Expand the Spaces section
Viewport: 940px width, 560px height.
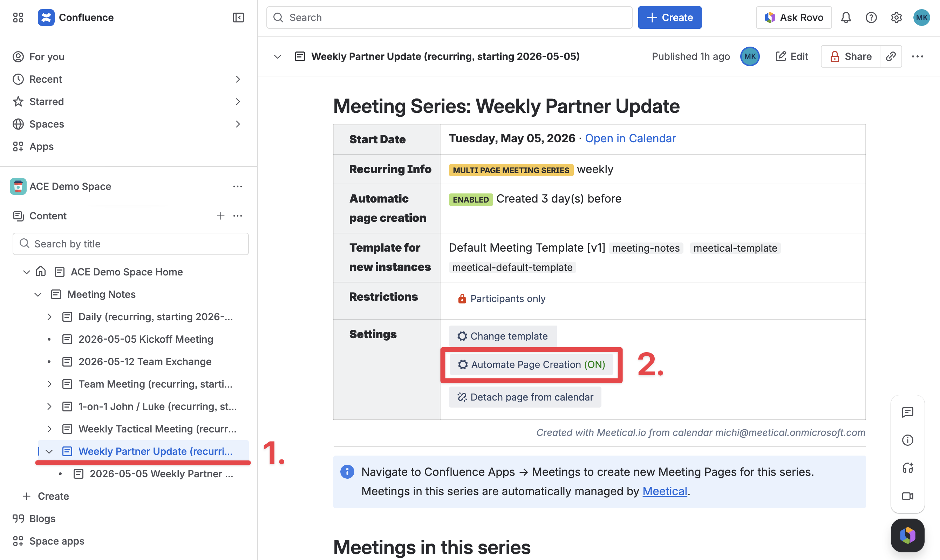(x=238, y=124)
